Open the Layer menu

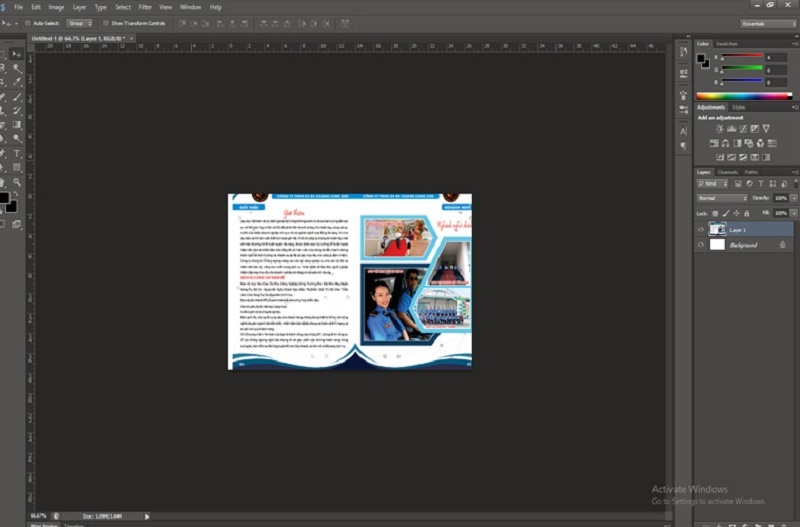79,7
